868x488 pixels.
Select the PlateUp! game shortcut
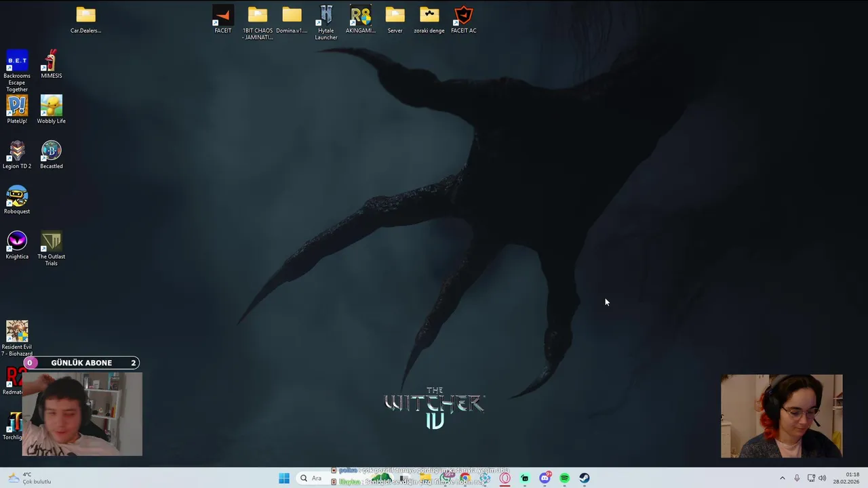17,110
